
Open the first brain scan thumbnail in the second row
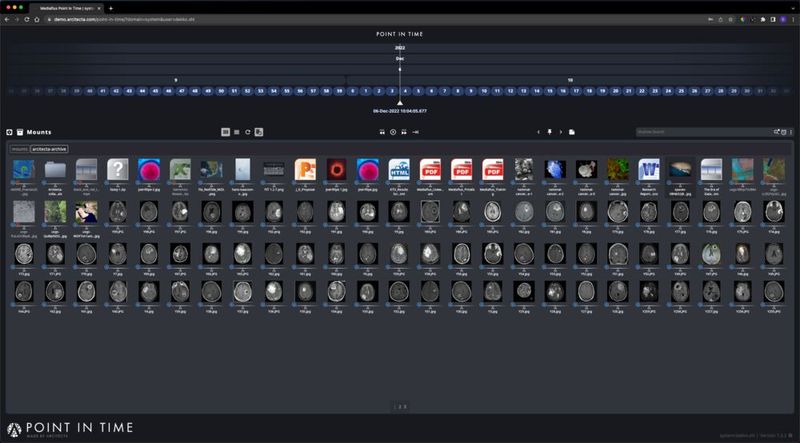pos(118,211)
